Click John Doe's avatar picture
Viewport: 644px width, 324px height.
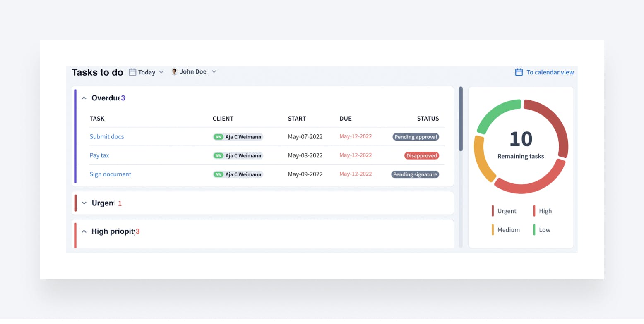[x=174, y=72]
